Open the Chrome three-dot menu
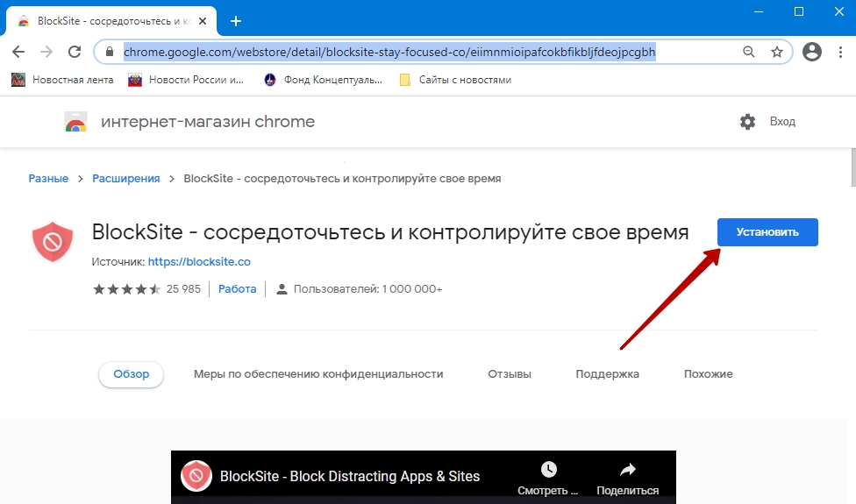 [x=839, y=53]
